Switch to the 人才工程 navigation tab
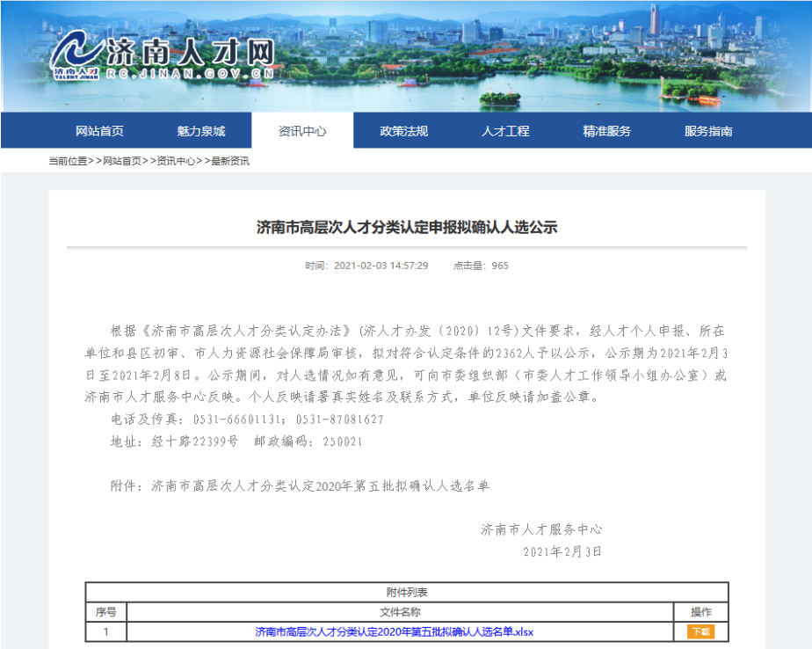The height and width of the screenshot is (649, 812). [x=505, y=131]
